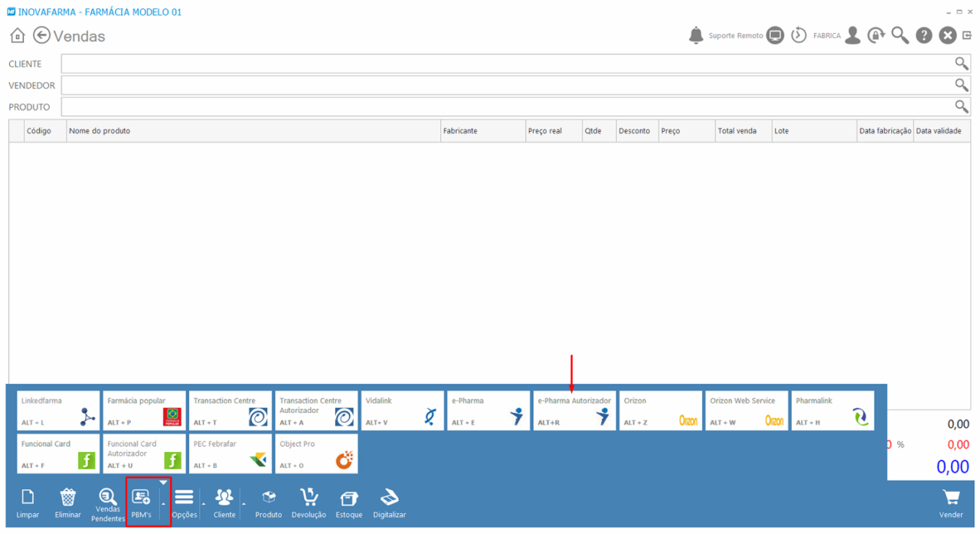Expand the PBM's dropdown arrow
980x534 pixels.
tap(163, 503)
